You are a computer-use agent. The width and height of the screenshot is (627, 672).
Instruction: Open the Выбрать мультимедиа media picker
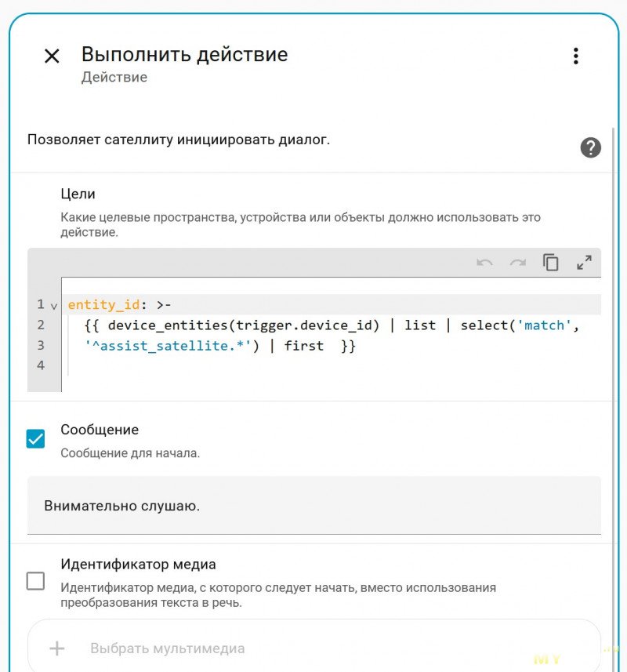313,648
